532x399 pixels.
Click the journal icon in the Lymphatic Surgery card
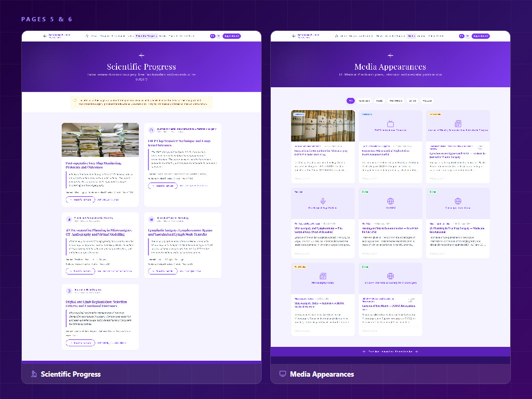click(x=151, y=219)
